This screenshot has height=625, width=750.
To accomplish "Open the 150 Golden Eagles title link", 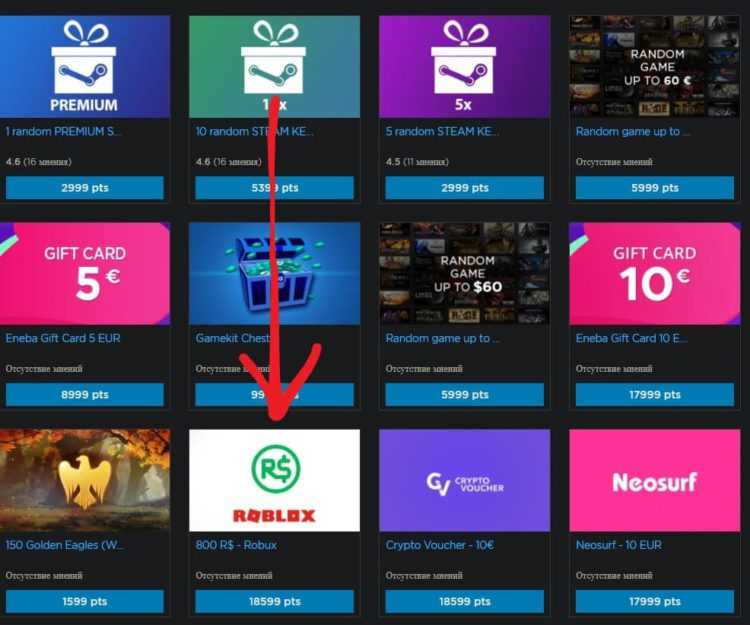I will [x=64, y=545].
